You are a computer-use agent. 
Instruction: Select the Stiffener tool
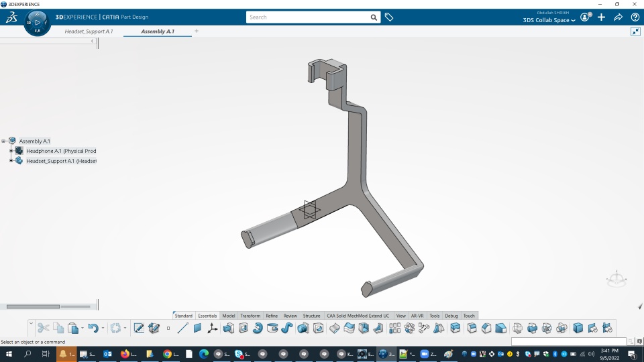[378, 328]
